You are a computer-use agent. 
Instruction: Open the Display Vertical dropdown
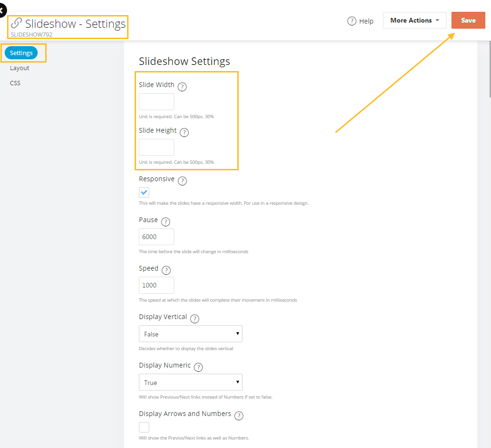click(190, 333)
